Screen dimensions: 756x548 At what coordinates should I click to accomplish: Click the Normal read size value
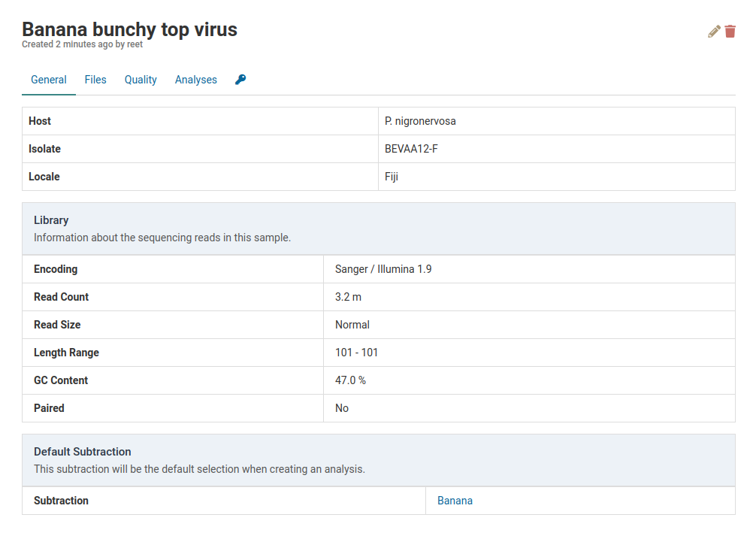point(352,325)
